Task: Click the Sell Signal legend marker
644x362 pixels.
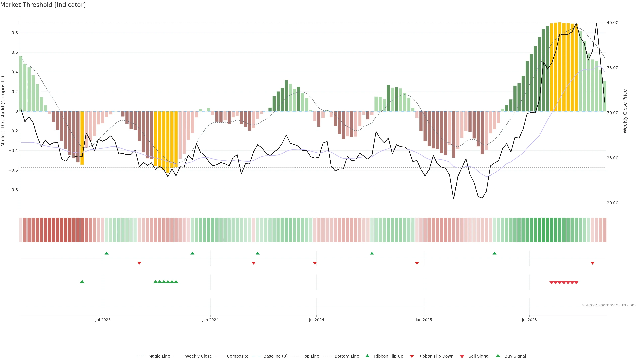Action: coord(462,356)
